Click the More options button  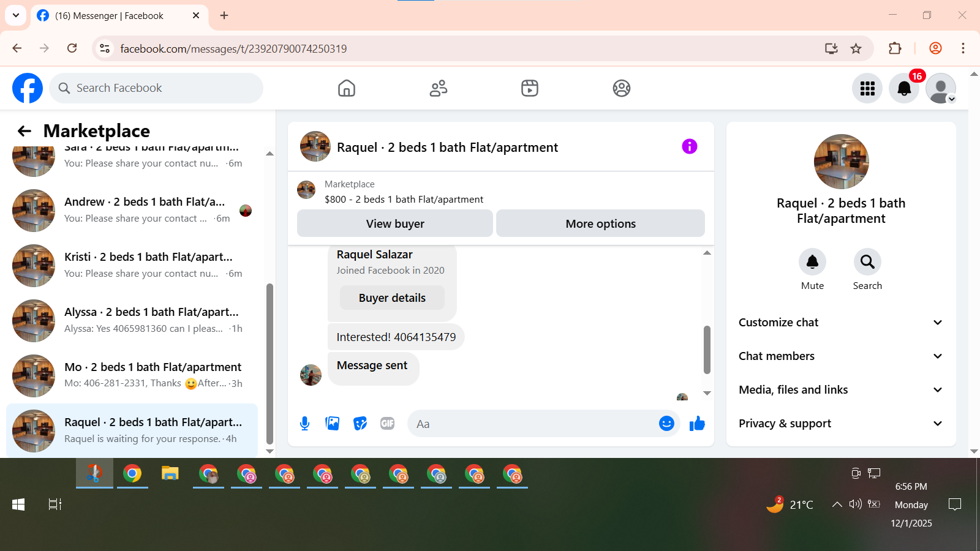tap(601, 223)
